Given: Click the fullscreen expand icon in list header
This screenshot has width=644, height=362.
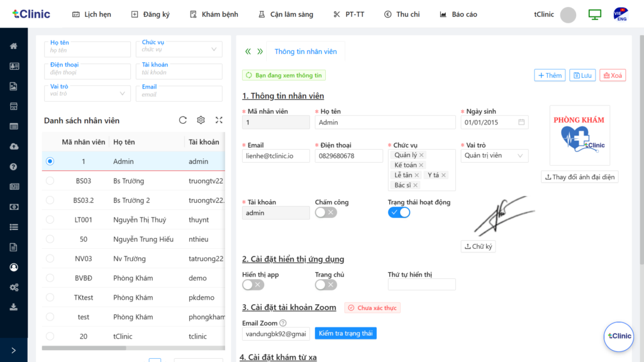Looking at the screenshot, I should (x=219, y=120).
